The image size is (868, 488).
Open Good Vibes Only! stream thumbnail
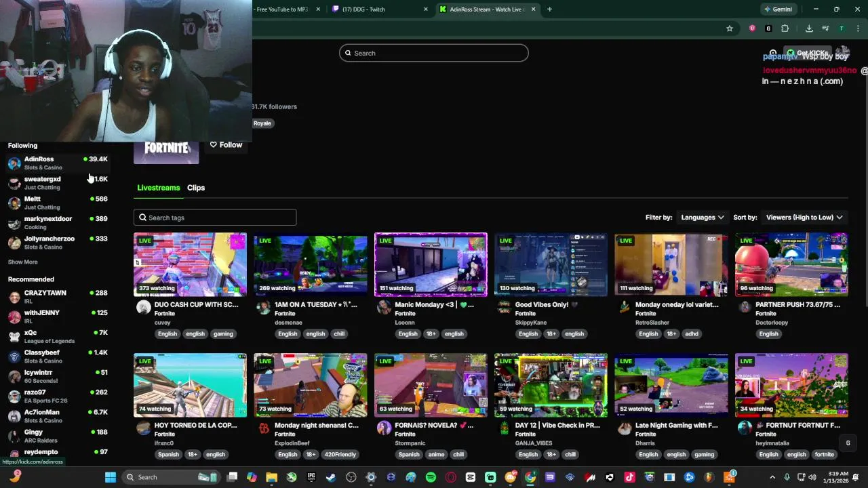coord(551,265)
